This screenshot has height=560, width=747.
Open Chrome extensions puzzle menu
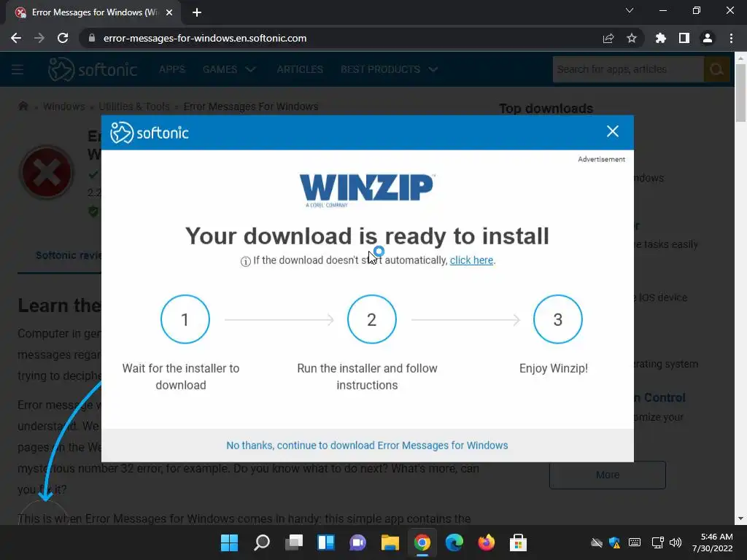tap(661, 38)
